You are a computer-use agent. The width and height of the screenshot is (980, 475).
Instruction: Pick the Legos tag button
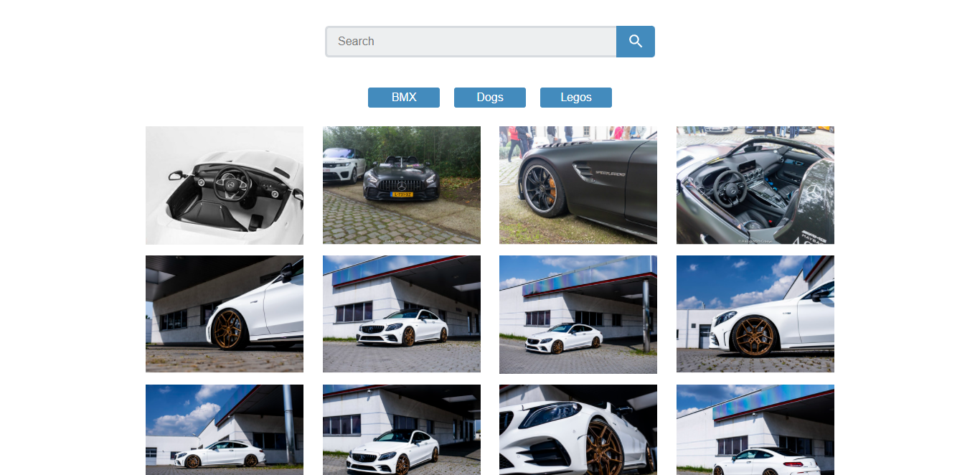pyautogui.click(x=576, y=98)
